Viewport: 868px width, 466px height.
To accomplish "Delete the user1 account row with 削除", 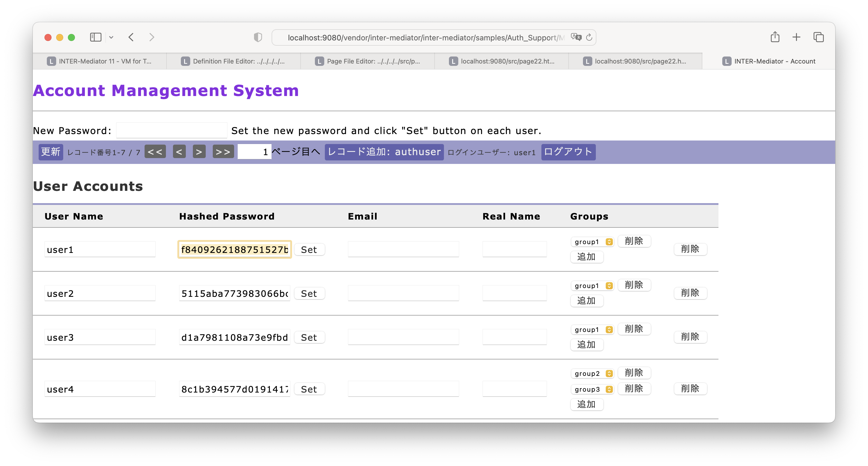I will click(x=690, y=249).
